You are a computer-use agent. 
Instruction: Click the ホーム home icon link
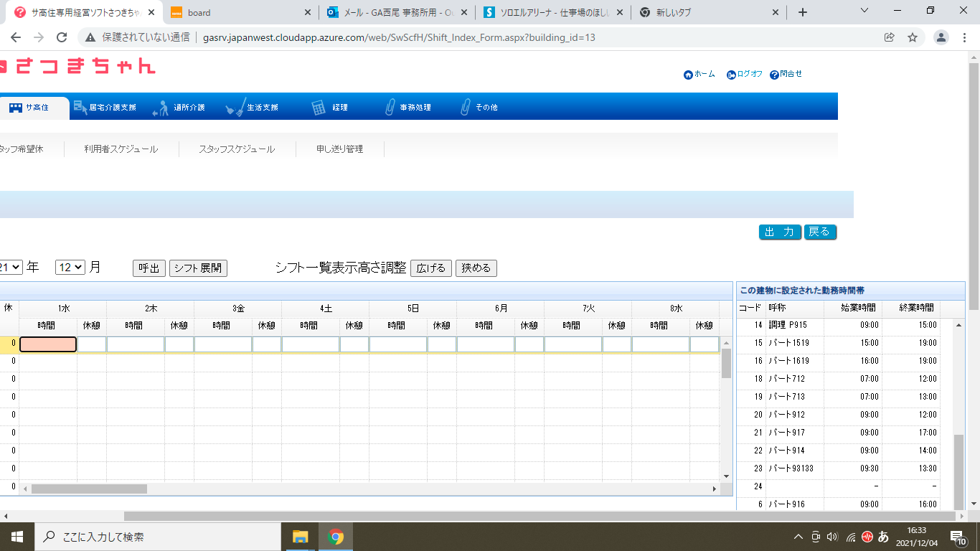pos(689,75)
